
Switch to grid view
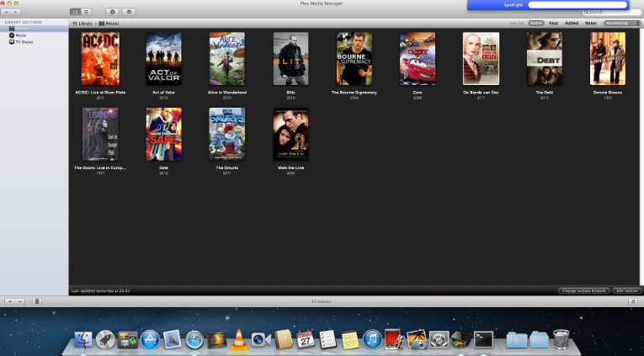pyautogui.click(x=75, y=13)
